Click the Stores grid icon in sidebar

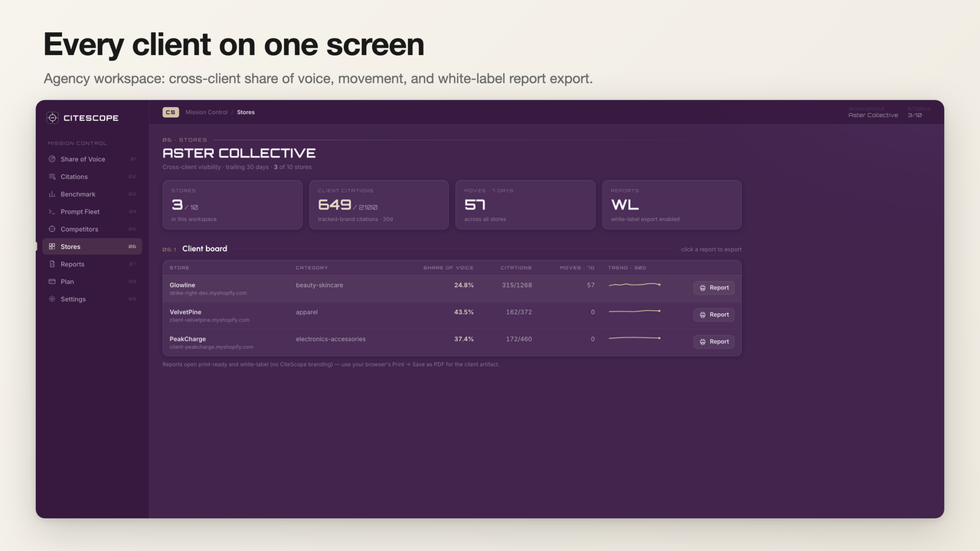pyautogui.click(x=52, y=246)
